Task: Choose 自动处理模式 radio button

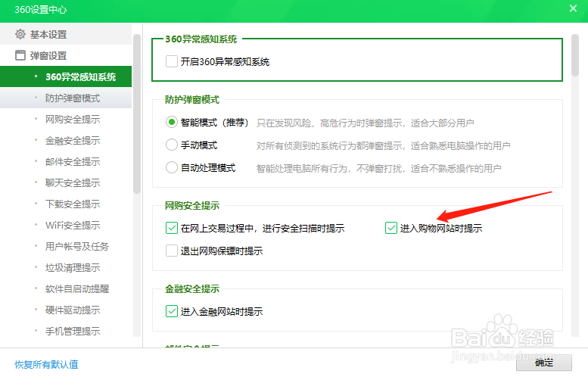Action: tap(172, 167)
